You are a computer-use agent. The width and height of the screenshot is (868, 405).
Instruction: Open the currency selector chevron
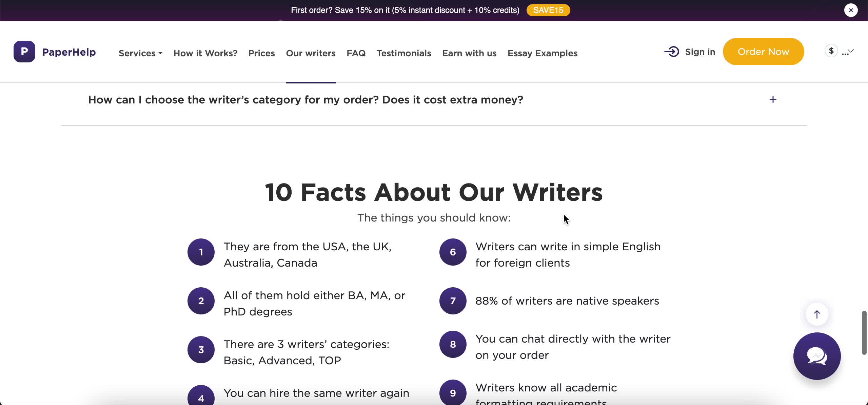[x=851, y=51]
